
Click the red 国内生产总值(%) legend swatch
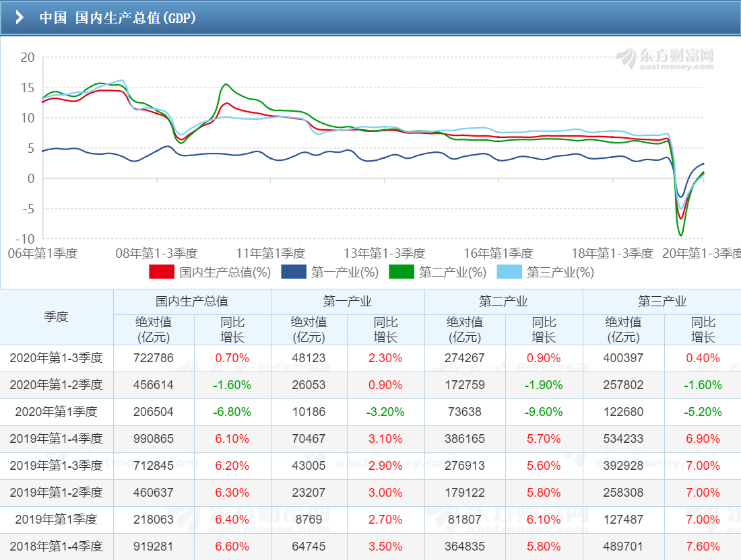(162, 273)
